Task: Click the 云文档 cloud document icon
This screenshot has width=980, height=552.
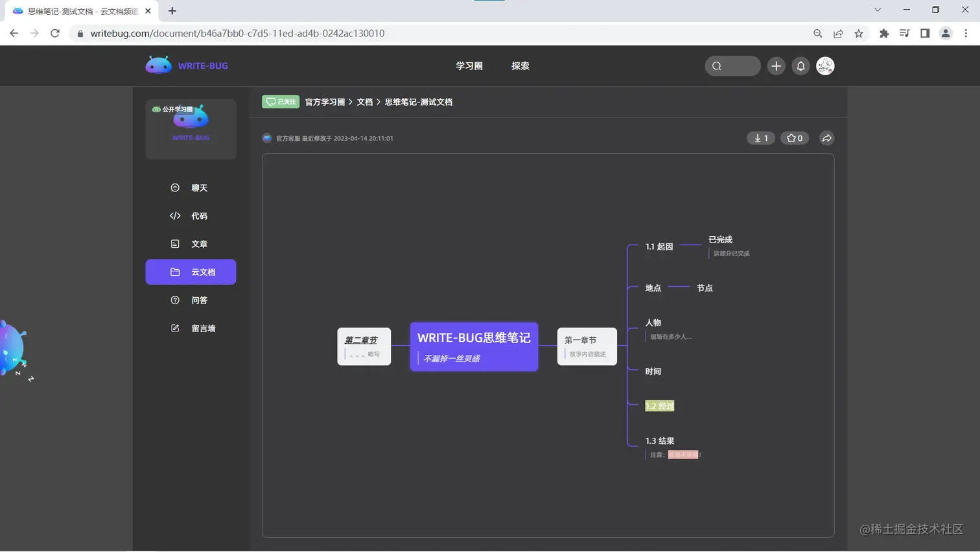Action: [174, 272]
